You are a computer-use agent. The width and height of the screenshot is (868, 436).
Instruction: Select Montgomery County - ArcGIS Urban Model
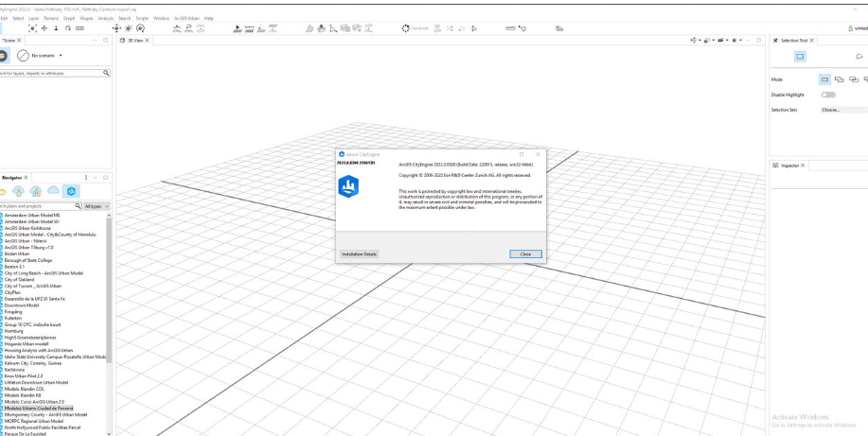tap(46, 414)
